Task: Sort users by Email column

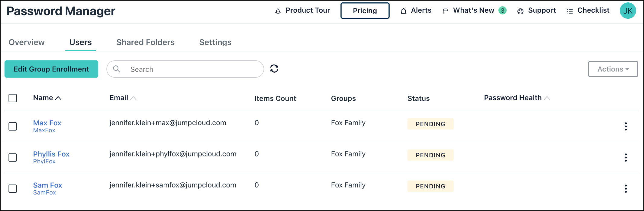Action: click(134, 98)
